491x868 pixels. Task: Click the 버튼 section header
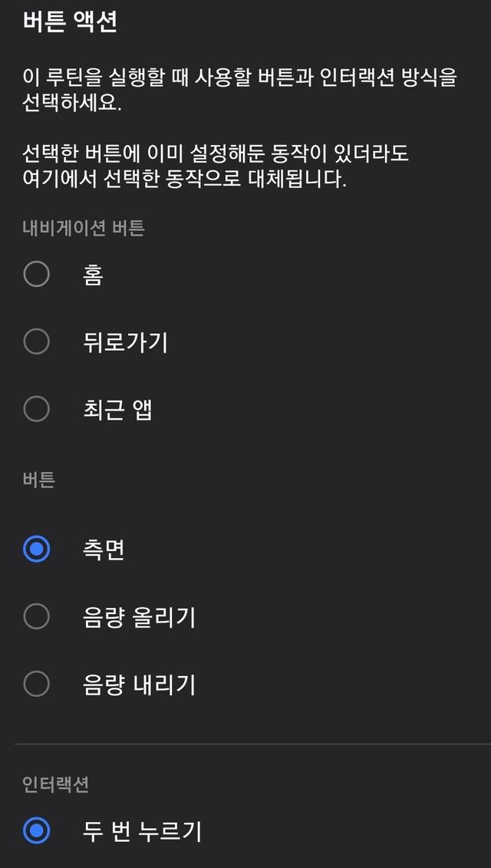39,480
